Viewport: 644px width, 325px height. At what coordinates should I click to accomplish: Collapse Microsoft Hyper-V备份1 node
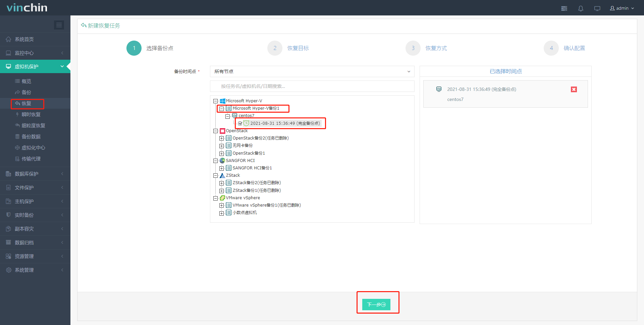[x=222, y=109]
